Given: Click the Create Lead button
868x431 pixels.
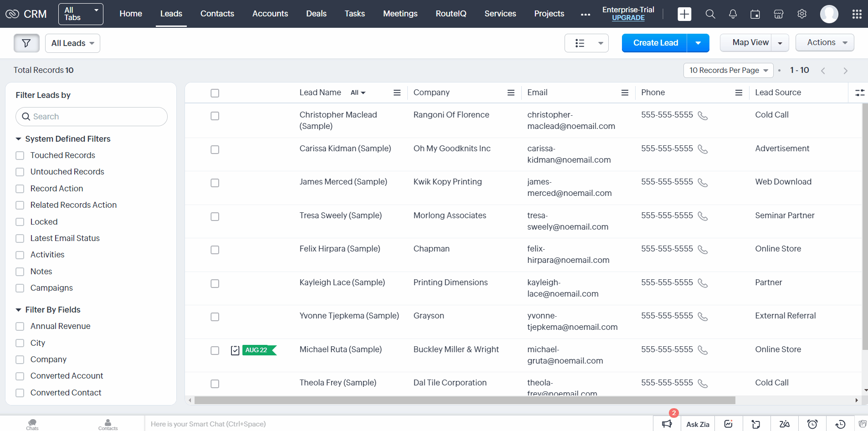Looking at the screenshot, I should click(x=655, y=43).
